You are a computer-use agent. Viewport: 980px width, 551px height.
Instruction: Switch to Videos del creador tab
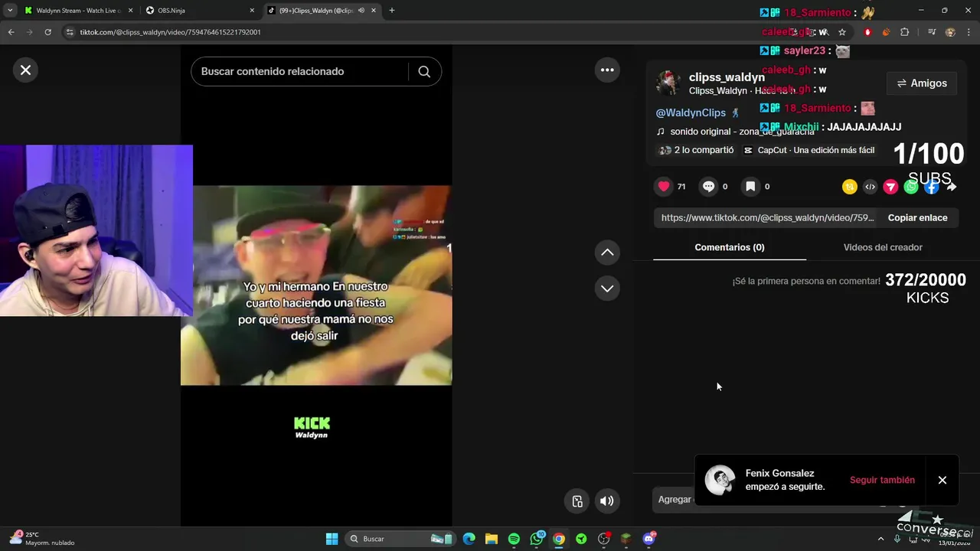(x=883, y=247)
